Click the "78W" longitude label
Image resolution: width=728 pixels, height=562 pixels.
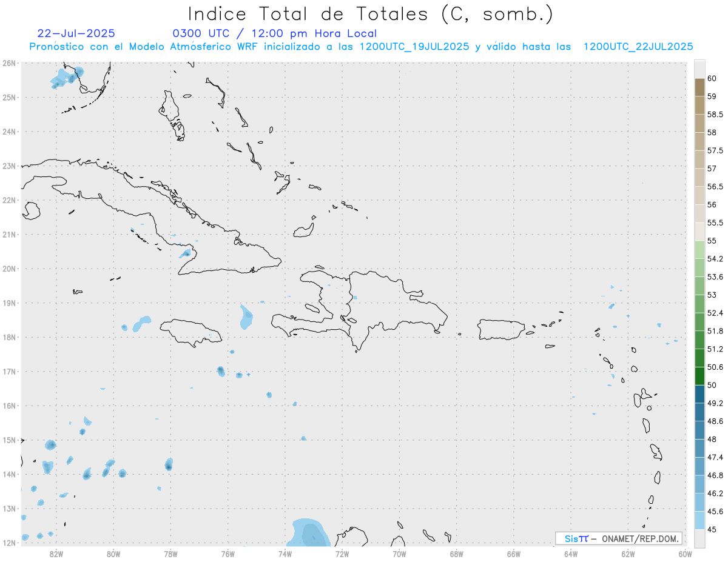170,554
